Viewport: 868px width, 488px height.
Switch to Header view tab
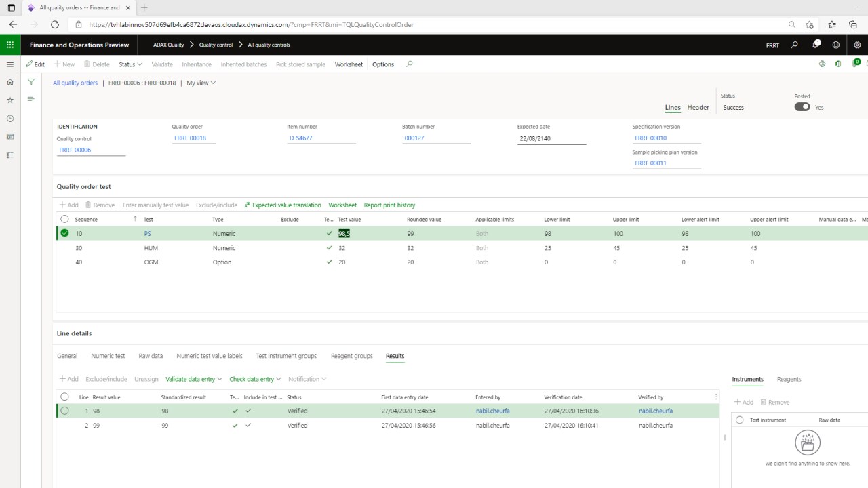[x=698, y=107]
